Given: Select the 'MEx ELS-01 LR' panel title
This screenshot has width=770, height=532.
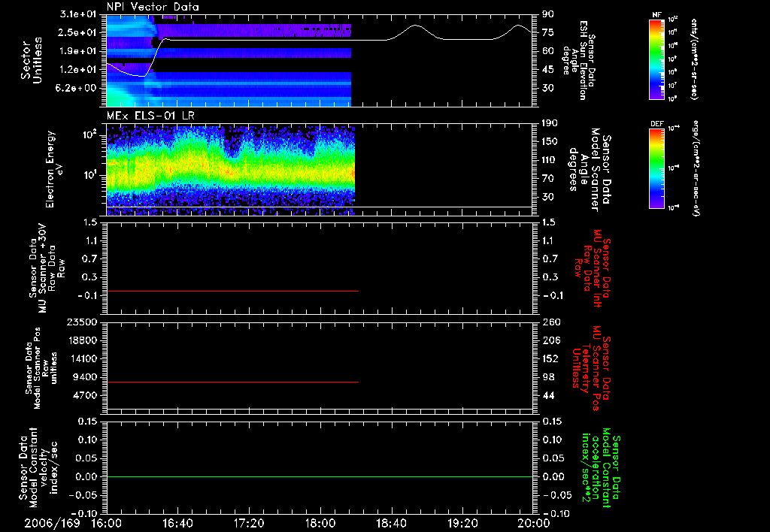Looking at the screenshot, I should pos(150,116).
